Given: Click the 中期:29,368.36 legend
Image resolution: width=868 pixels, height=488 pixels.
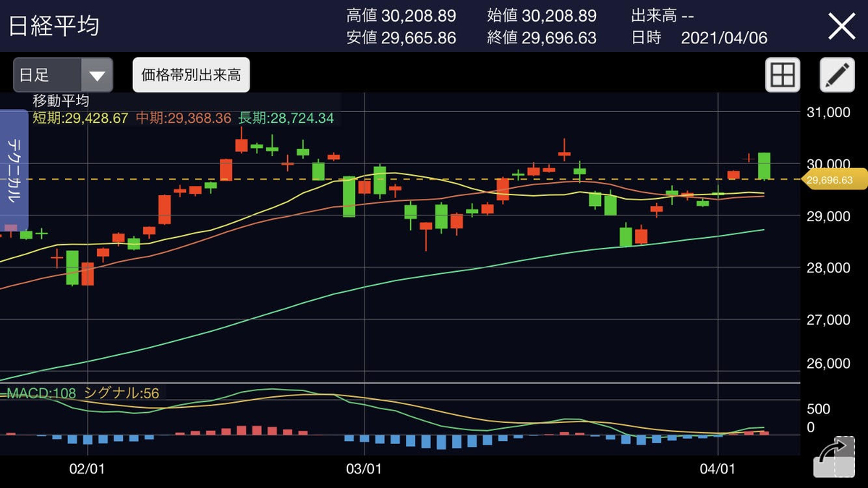Looking at the screenshot, I should 183,117.
